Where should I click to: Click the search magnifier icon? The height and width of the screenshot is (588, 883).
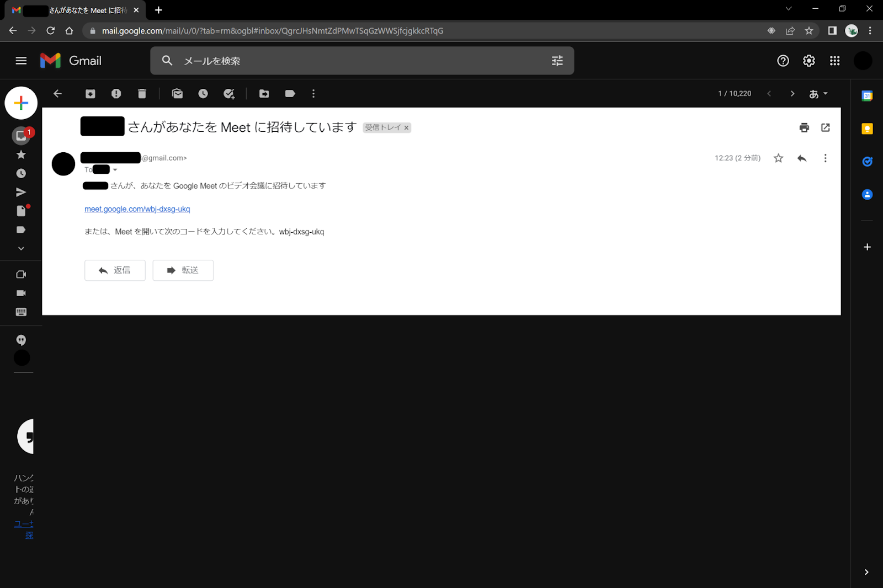coord(167,61)
